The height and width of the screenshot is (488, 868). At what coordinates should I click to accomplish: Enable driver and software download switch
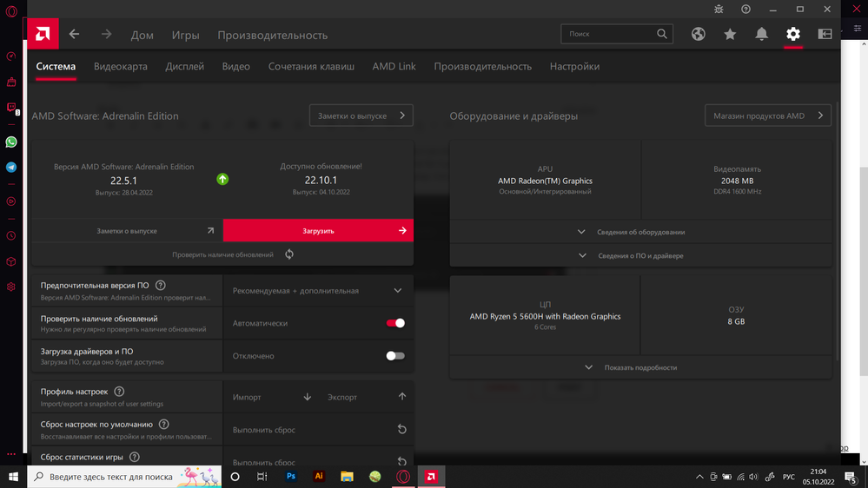point(395,356)
